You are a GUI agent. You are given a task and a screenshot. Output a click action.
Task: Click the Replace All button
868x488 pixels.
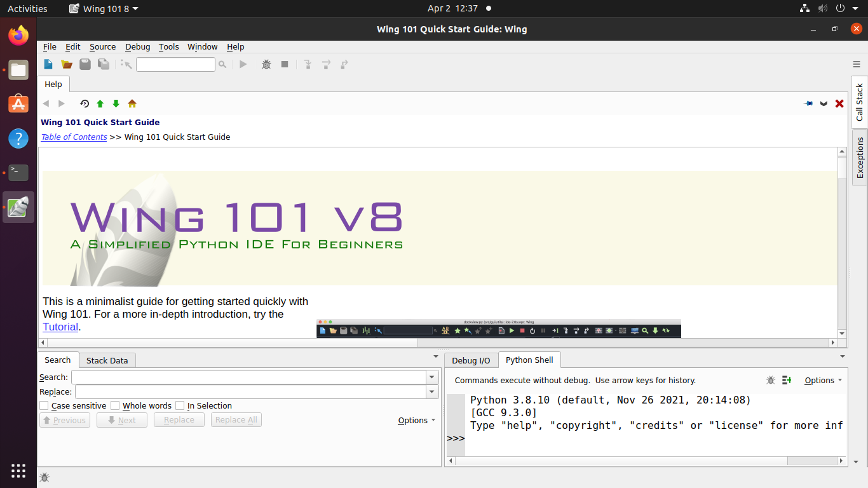click(236, 420)
